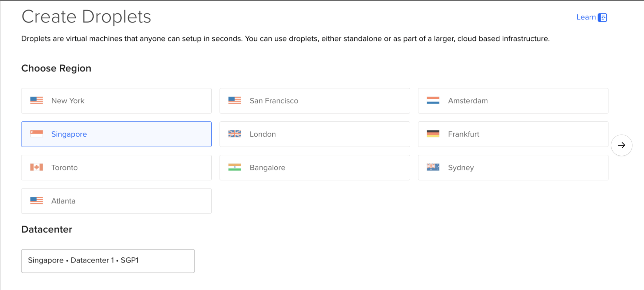Choose Frankfurt as the region
Viewport: 644px width, 290px height.
(513, 134)
